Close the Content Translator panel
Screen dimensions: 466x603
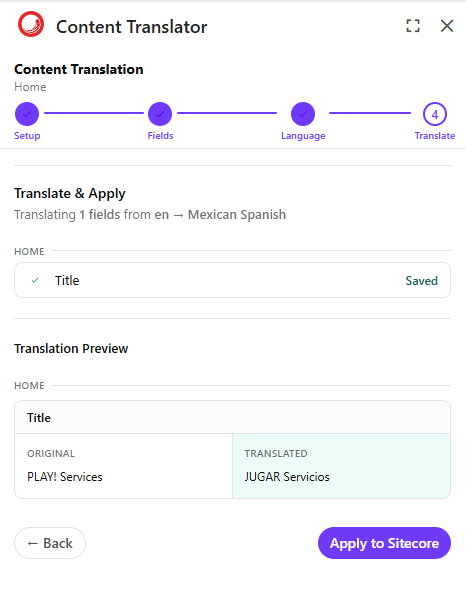tap(447, 26)
